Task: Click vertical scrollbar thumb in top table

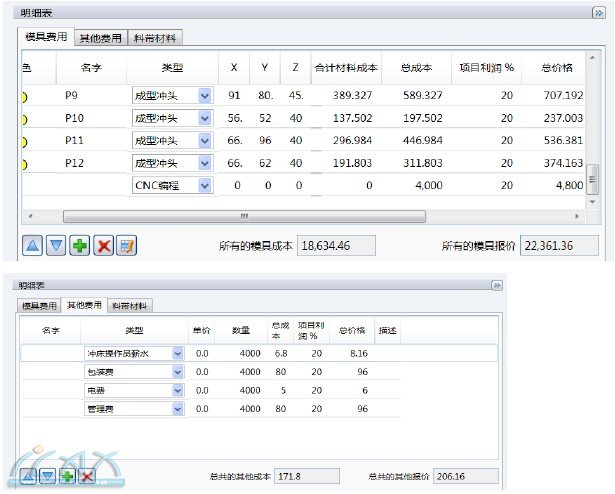Action: [x=592, y=180]
